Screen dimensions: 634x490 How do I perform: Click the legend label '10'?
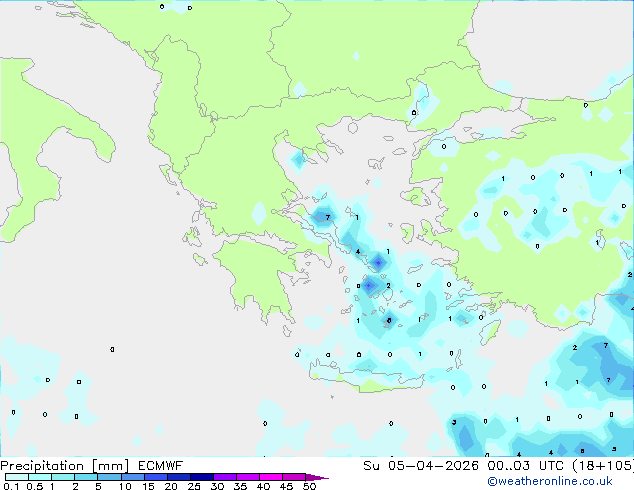[x=125, y=486]
